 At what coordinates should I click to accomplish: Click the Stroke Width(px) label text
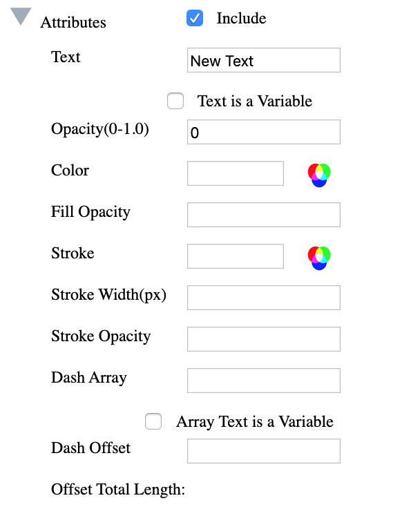tap(108, 295)
